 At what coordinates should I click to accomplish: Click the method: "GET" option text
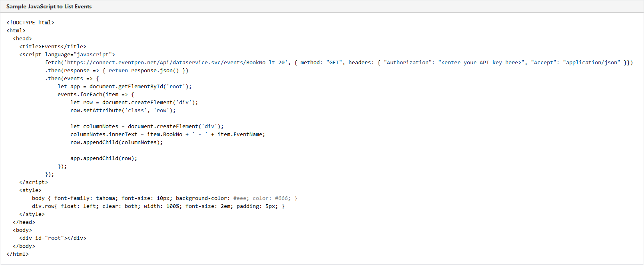tap(321, 63)
